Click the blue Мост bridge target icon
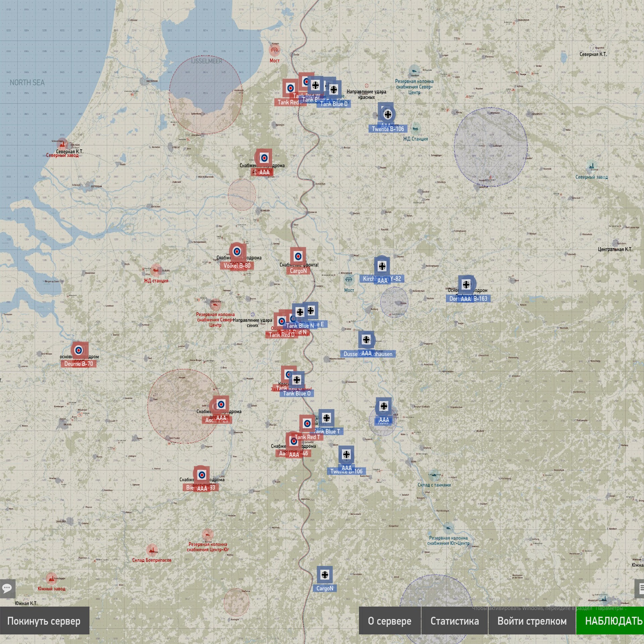This screenshot has height=644, width=644. 349,279
